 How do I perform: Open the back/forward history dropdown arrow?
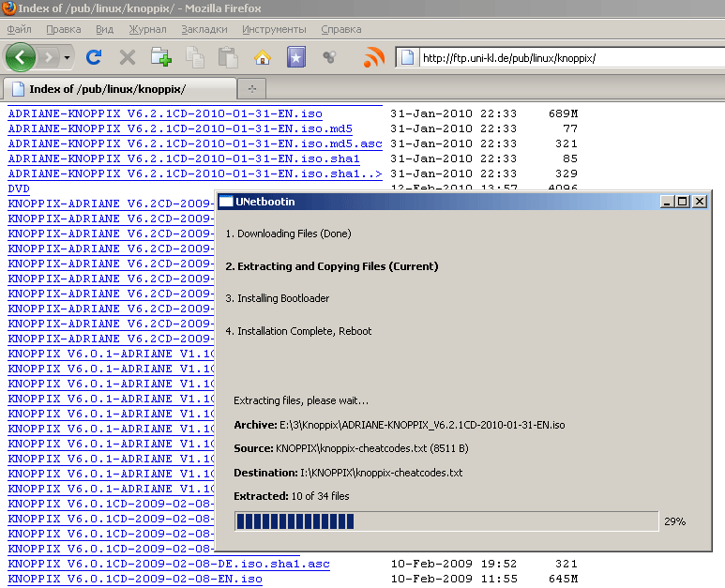(67, 57)
